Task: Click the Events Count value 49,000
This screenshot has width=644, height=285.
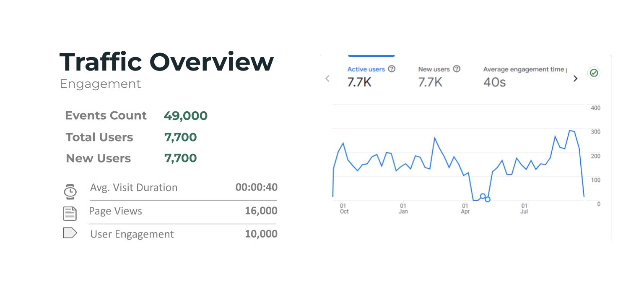Action: coord(185,115)
